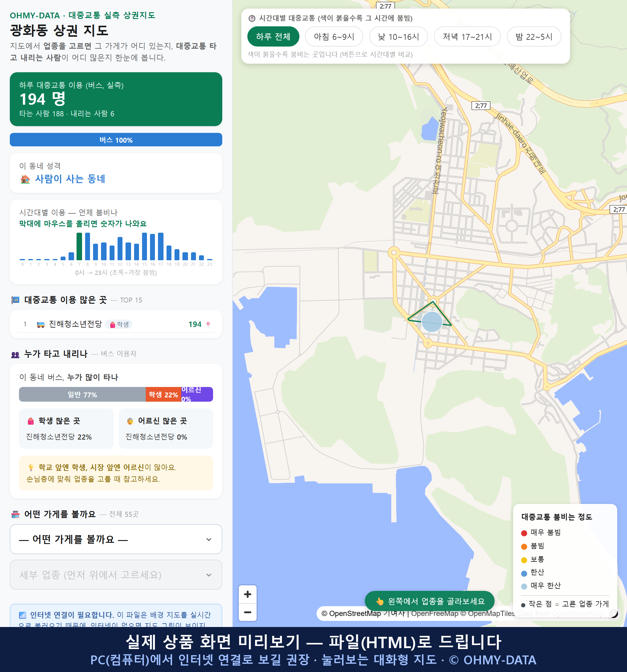Click the 왼쪽에서 업종을 골라보세요 green button
The width and height of the screenshot is (627, 672).
pyautogui.click(x=430, y=601)
